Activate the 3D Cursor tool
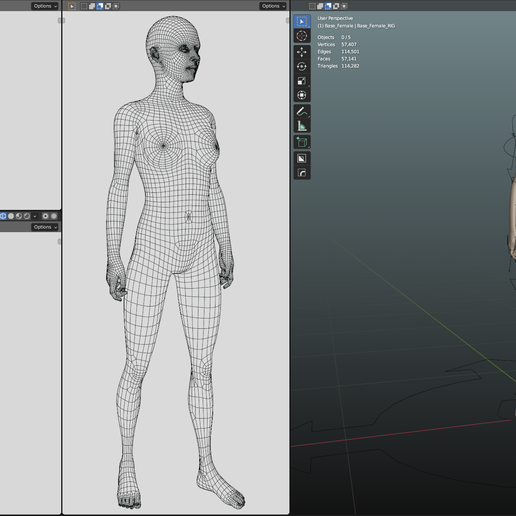This screenshot has height=516, width=516. pos(302,36)
